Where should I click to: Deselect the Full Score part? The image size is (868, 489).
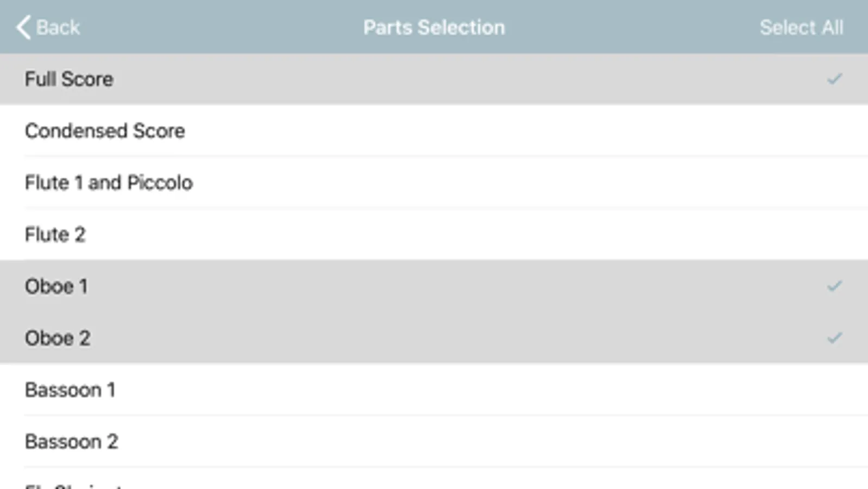(69, 79)
